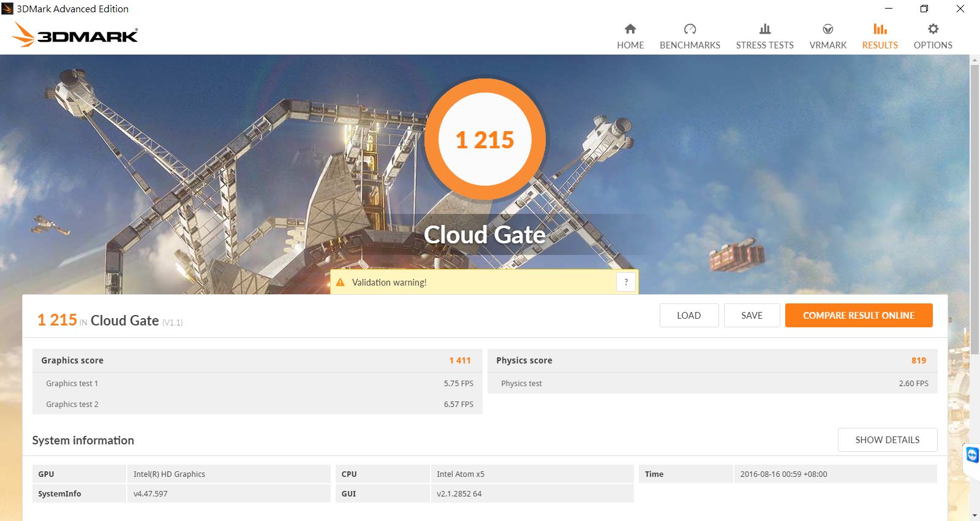Click the vertical scrollbar thumb
This screenshot has width=980, height=521.
(x=974, y=208)
